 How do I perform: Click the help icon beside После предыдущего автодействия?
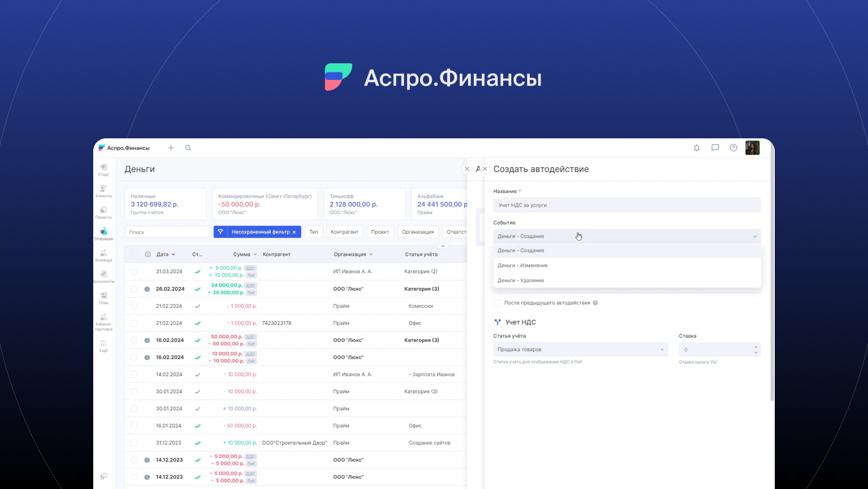tap(595, 303)
